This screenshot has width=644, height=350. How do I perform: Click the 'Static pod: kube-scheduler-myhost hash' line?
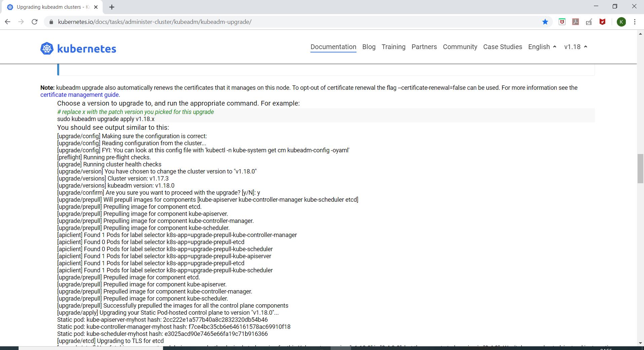162,334
